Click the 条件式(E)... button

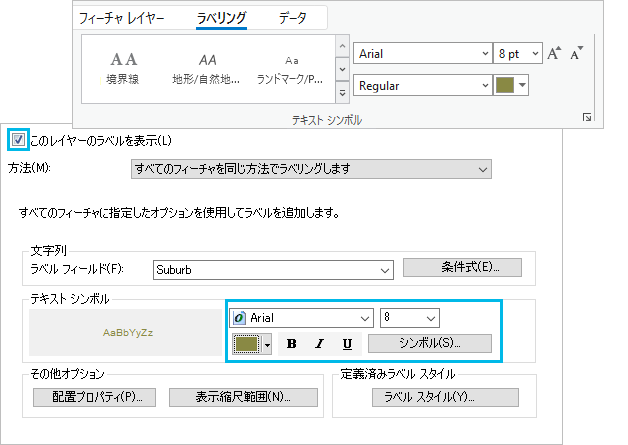462,267
